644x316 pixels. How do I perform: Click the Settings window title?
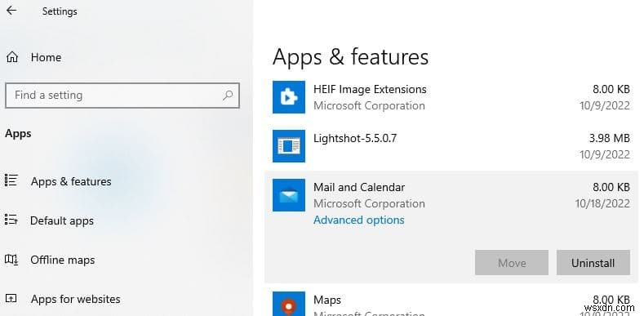tap(60, 11)
